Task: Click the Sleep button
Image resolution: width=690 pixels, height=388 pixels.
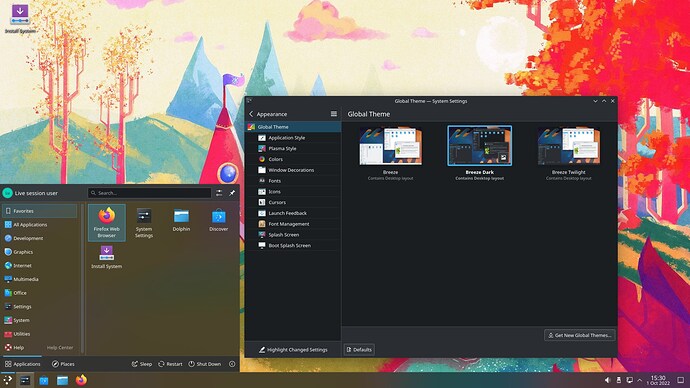Action: click(x=142, y=364)
